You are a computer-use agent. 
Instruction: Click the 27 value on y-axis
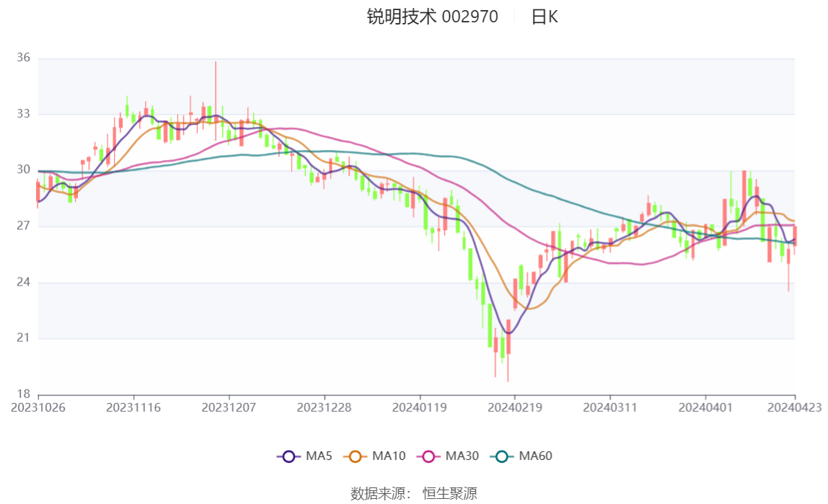click(x=23, y=226)
